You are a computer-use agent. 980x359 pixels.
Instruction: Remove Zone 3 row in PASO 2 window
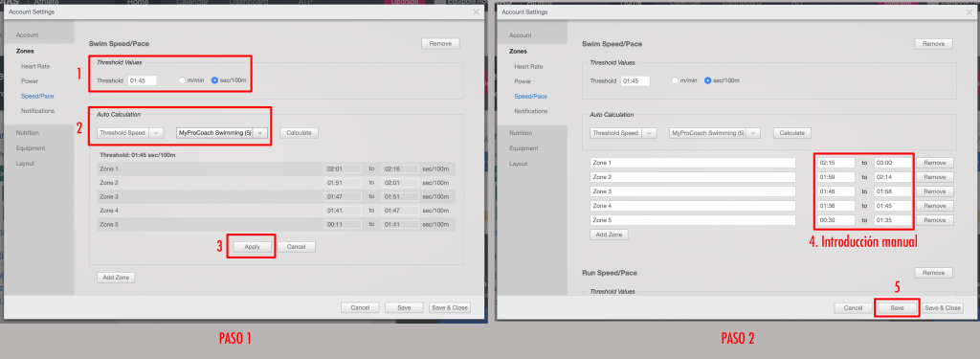(935, 191)
